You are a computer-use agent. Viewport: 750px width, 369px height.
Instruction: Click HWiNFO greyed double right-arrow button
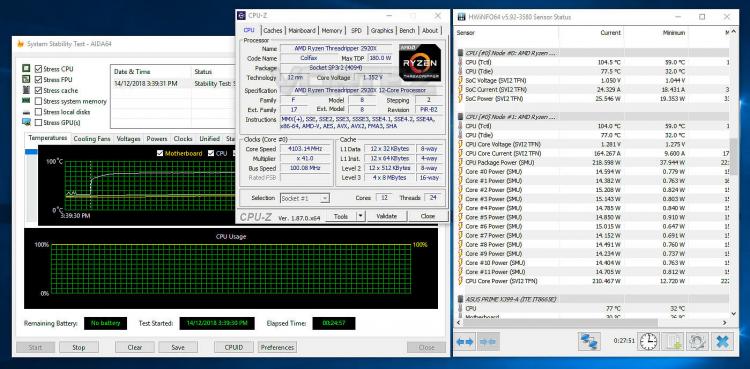pyautogui.click(x=487, y=342)
